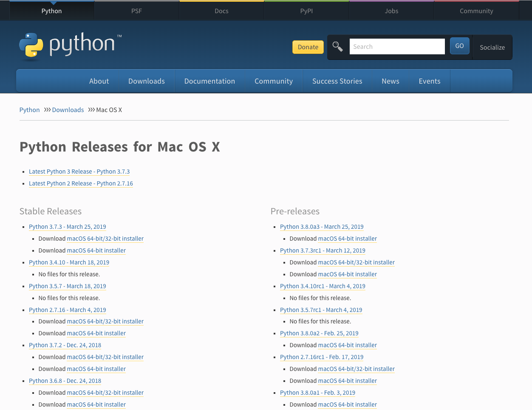Open Python 2.7.16 - March 4, 2019 release
The width and height of the screenshot is (532, 410).
coord(68,310)
